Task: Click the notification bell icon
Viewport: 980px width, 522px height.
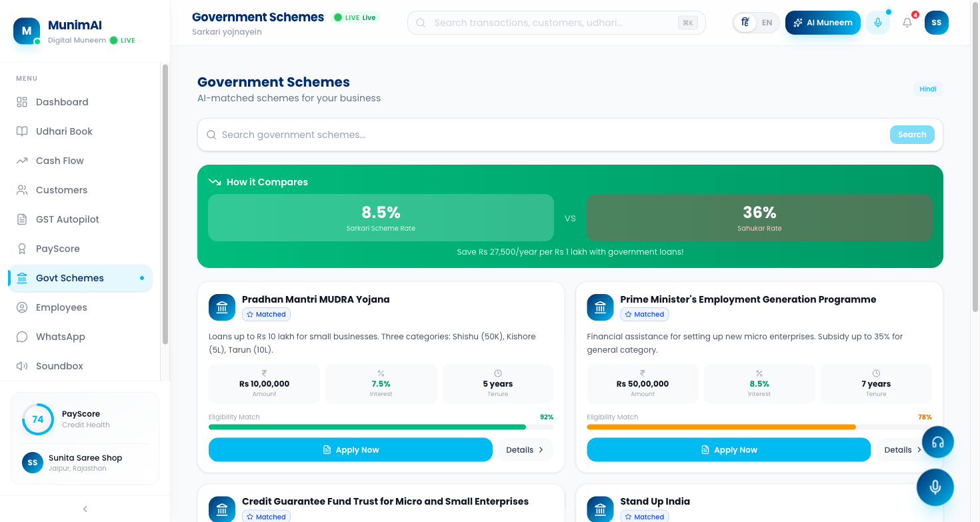Action: click(x=907, y=23)
